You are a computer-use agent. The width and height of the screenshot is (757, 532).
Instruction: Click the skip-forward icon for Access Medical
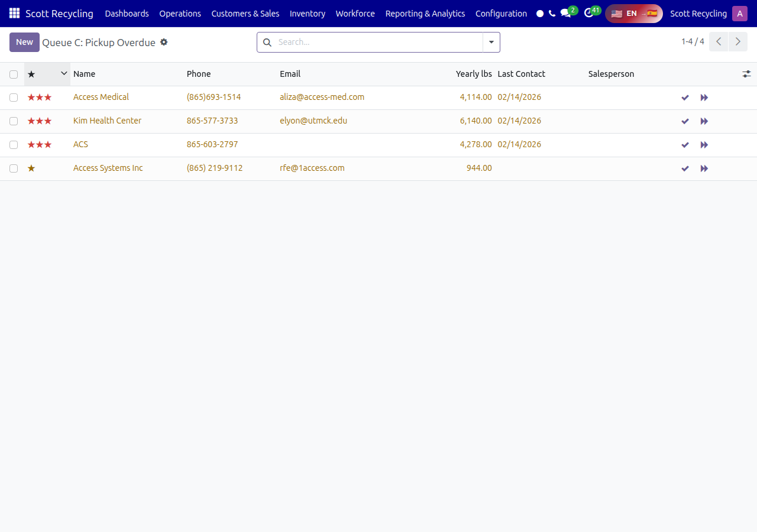pos(704,98)
